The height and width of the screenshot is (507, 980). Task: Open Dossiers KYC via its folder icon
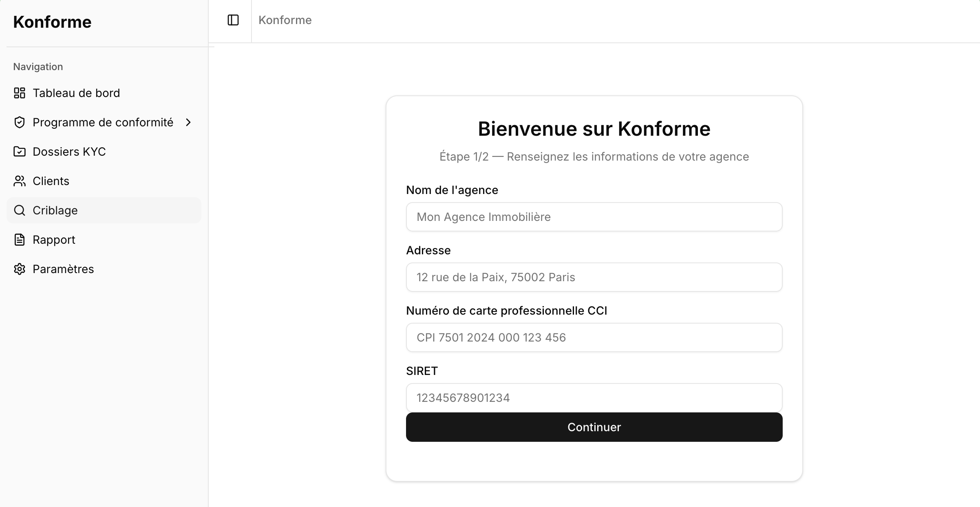coord(20,151)
